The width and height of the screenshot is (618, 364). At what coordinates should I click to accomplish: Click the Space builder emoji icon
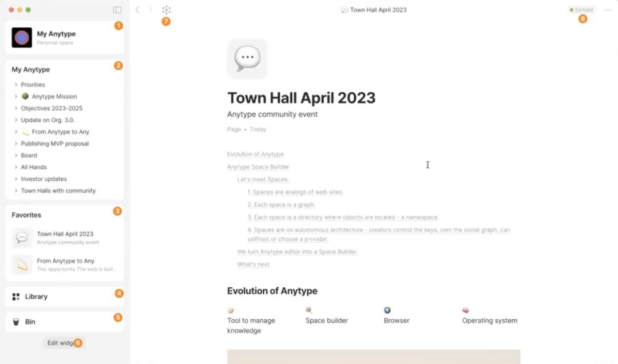coord(309,310)
